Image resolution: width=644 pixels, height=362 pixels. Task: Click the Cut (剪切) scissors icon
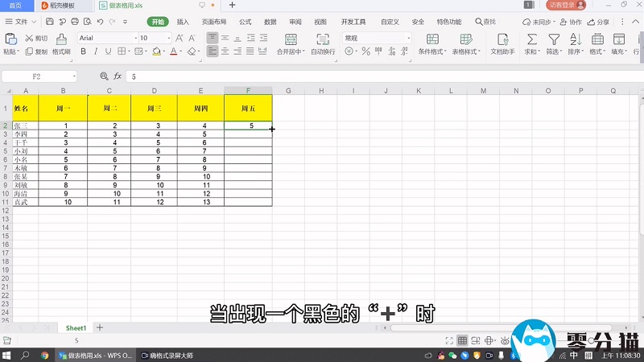[30, 39]
